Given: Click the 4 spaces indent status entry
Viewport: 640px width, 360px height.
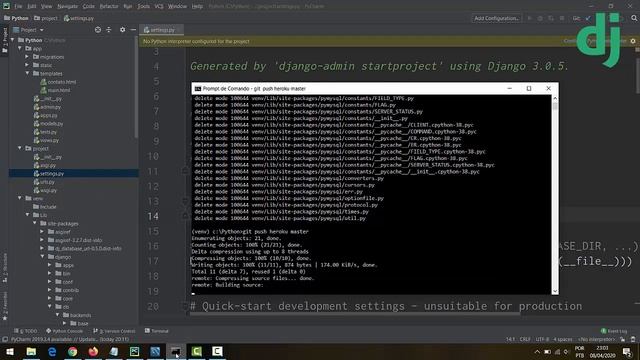Looking at the screenshot, I should (x=563, y=339).
